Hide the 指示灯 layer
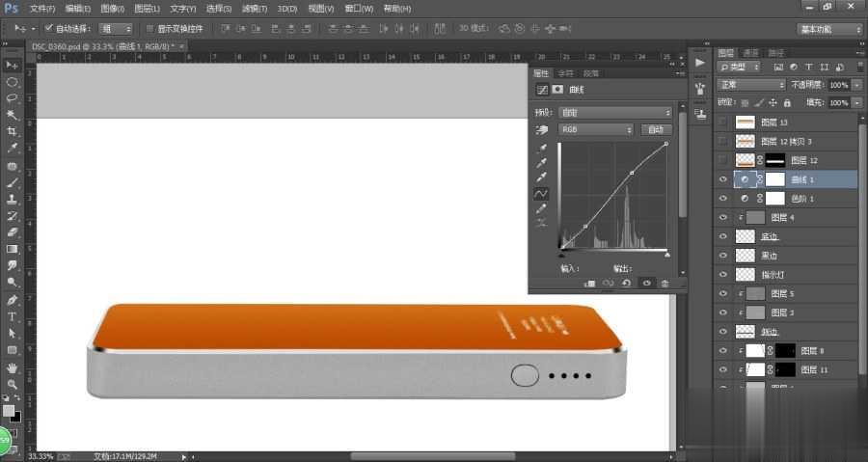Viewport: 868px width, 462px height. click(723, 275)
